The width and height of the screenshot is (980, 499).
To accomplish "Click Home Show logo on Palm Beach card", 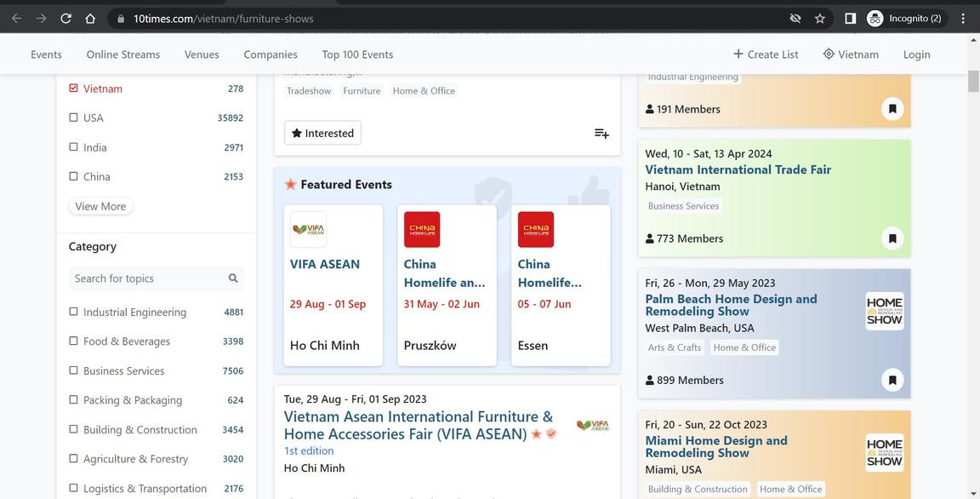I will click(885, 312).
